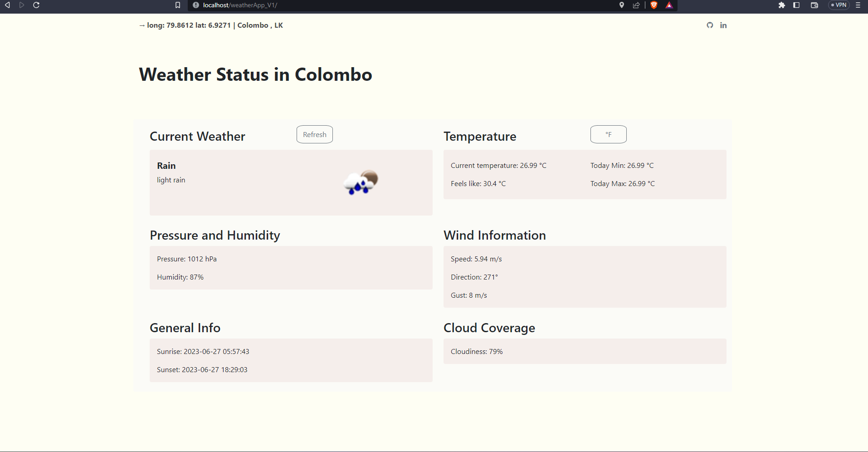The height and width of the screenshot is (452, 868).
Task: Click the location pin icon in address bar
Action: pyautogui.click(x=622, y=5)
